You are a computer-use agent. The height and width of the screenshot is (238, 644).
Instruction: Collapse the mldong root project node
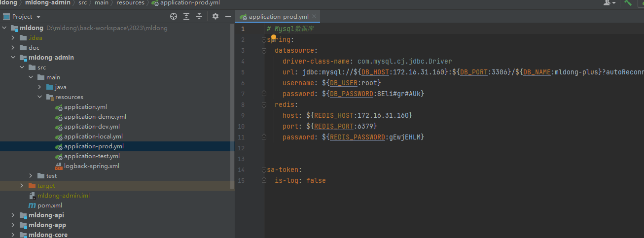coord(4,28)
